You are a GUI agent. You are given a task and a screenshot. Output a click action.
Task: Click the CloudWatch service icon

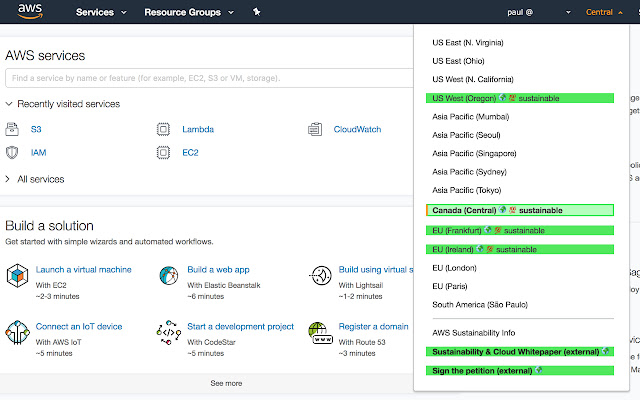point(314,129)
